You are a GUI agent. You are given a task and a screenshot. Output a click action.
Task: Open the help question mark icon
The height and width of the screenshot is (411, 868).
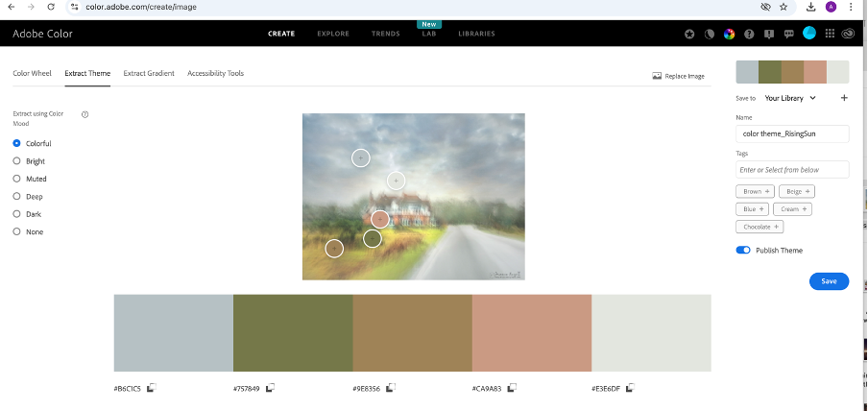(749, 34)
